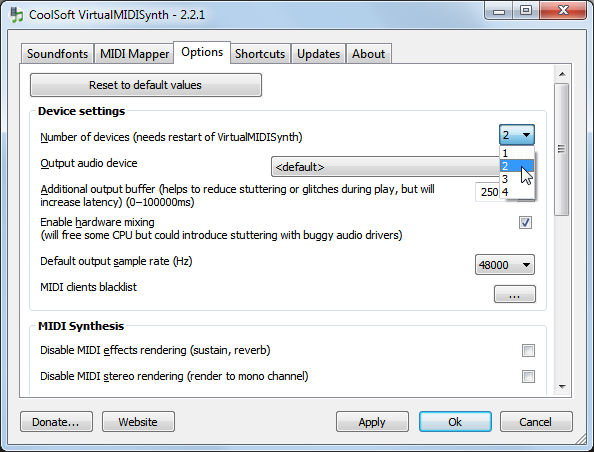Switch to the Soundfonts tab
Image resolution: width=594 pixels, height=452 pixels.
(x=57, y=54)
